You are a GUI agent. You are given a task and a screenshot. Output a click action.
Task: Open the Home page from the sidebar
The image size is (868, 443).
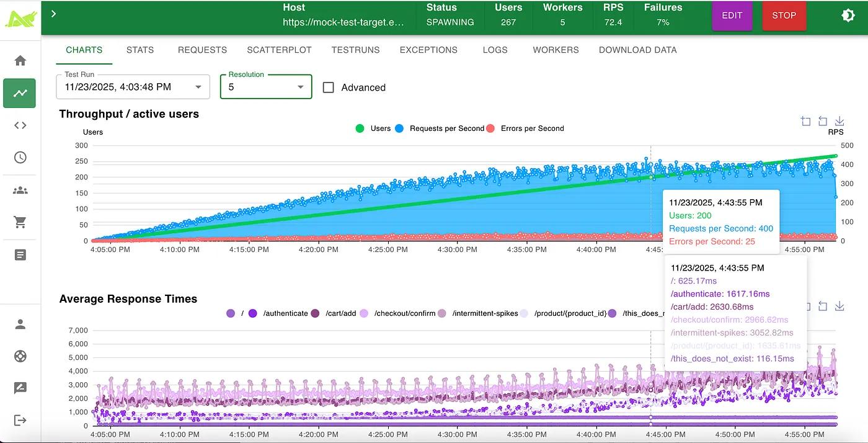[19, 61]
